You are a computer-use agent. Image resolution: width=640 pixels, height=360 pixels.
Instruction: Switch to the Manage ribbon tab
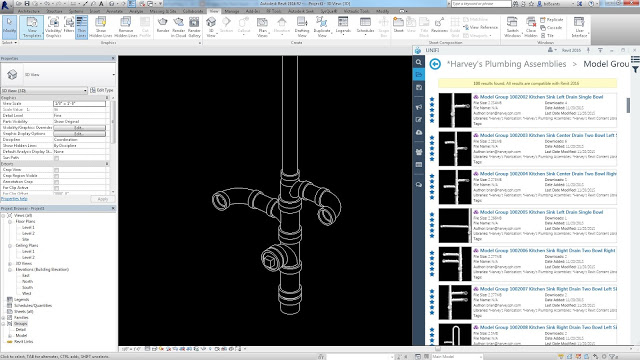[232, 11]
